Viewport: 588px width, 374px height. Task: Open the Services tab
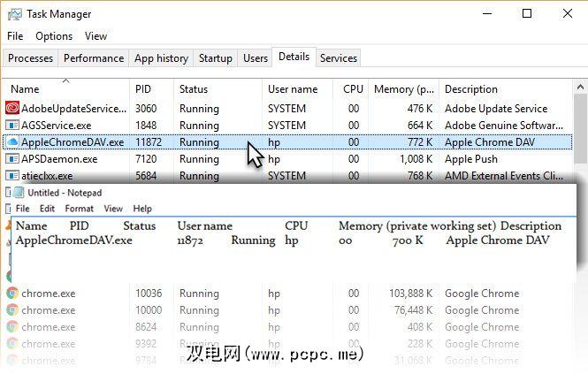339,58
